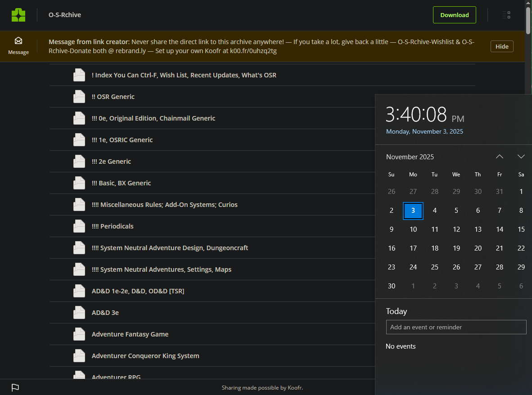The height and width of the screenshot is (395, 532).
Task: Click folder icon beside '!!! Basic, BX Generic'
Action: (x=79, y=183)
